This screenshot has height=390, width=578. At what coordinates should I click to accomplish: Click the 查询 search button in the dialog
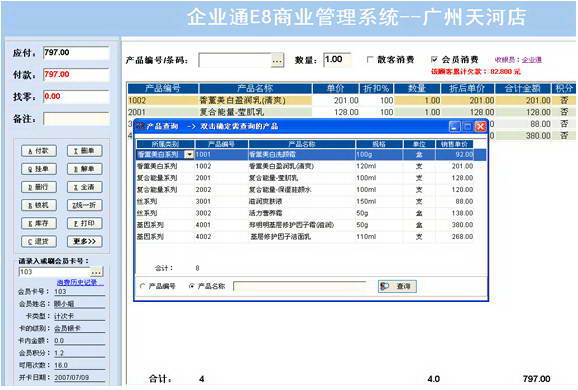pos(397,286)
